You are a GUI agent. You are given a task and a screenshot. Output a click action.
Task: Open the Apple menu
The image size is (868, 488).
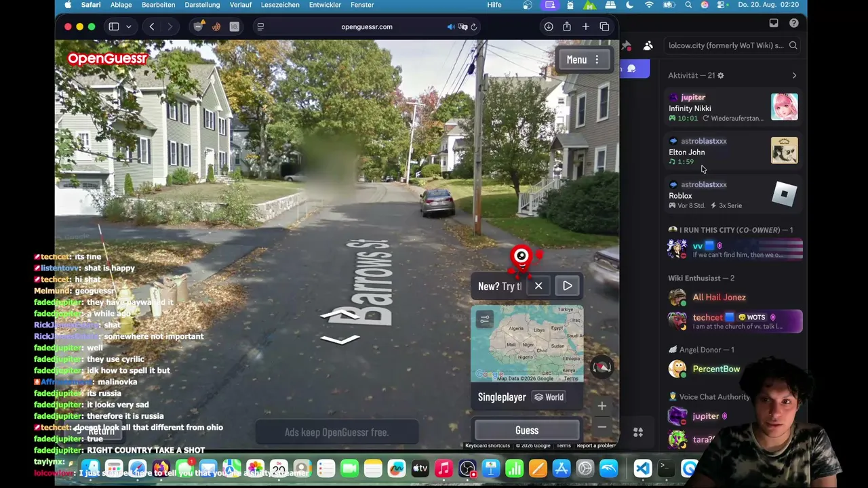coord(68,5)
